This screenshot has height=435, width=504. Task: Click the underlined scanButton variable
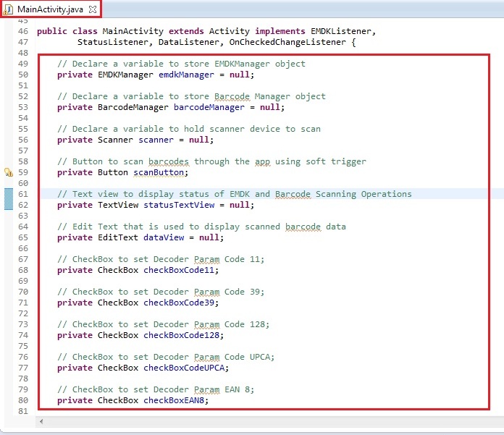coord(160,172)
